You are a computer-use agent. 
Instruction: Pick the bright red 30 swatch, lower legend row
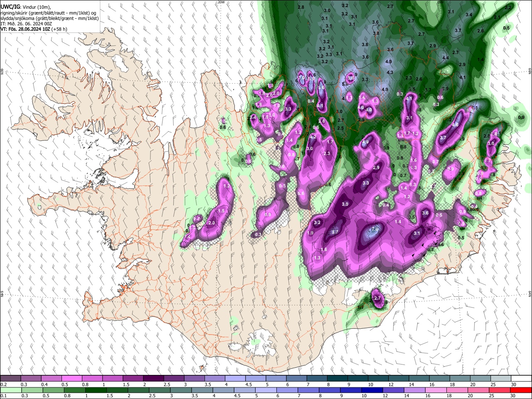521,390
